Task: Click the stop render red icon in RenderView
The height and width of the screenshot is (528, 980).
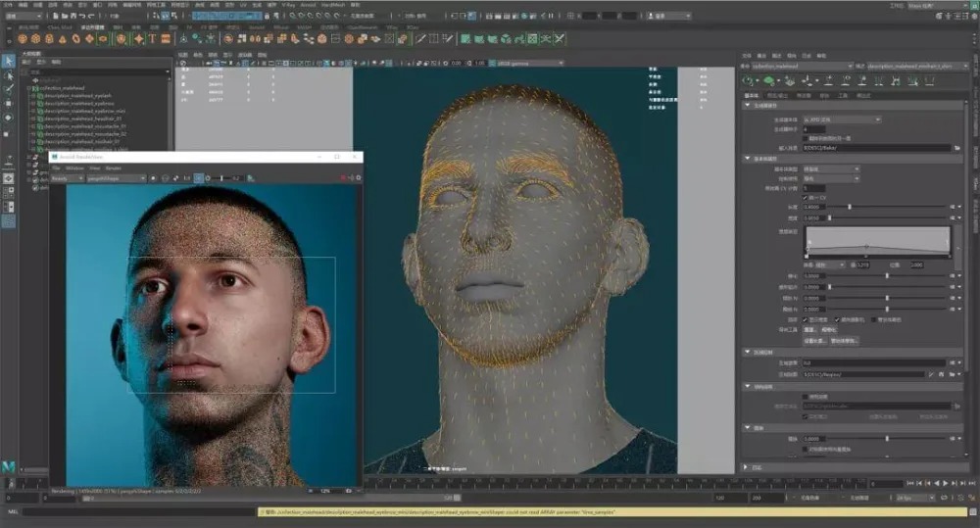Action: click(343, 178)
